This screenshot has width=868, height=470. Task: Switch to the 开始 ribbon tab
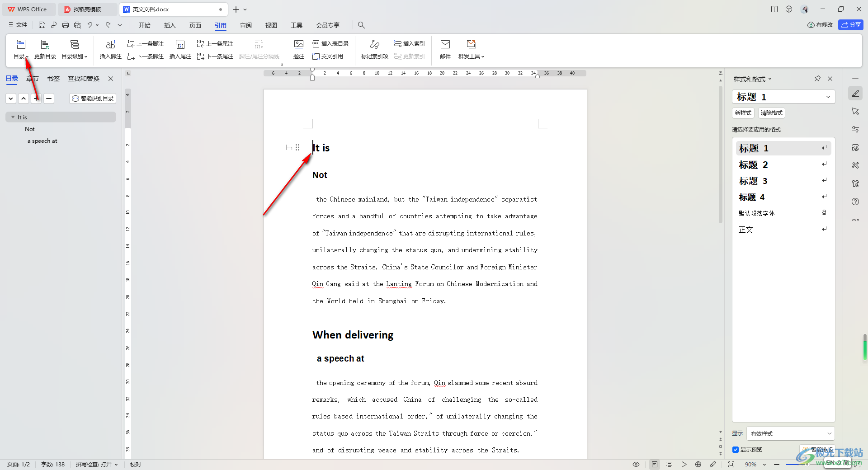[145, 25]
